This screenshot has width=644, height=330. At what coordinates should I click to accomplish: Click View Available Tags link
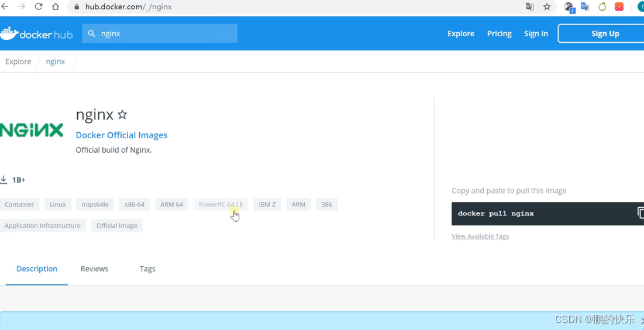(x=480, y=236)
